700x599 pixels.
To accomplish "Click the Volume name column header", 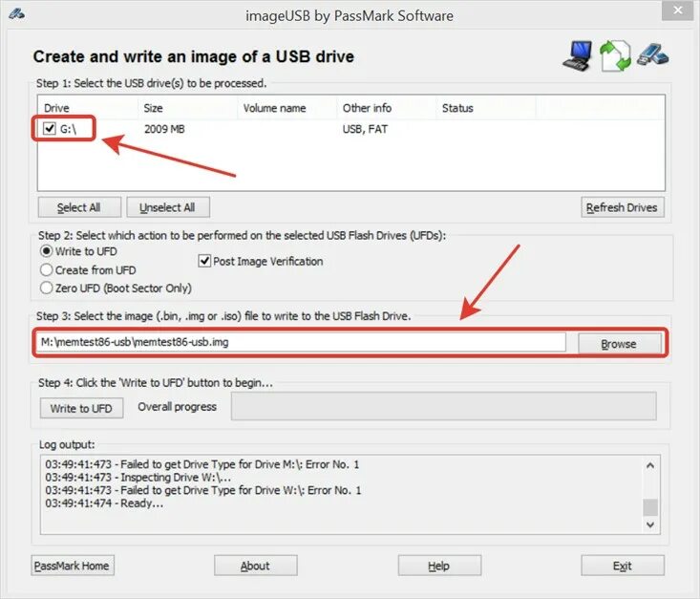I will (287, 108).
